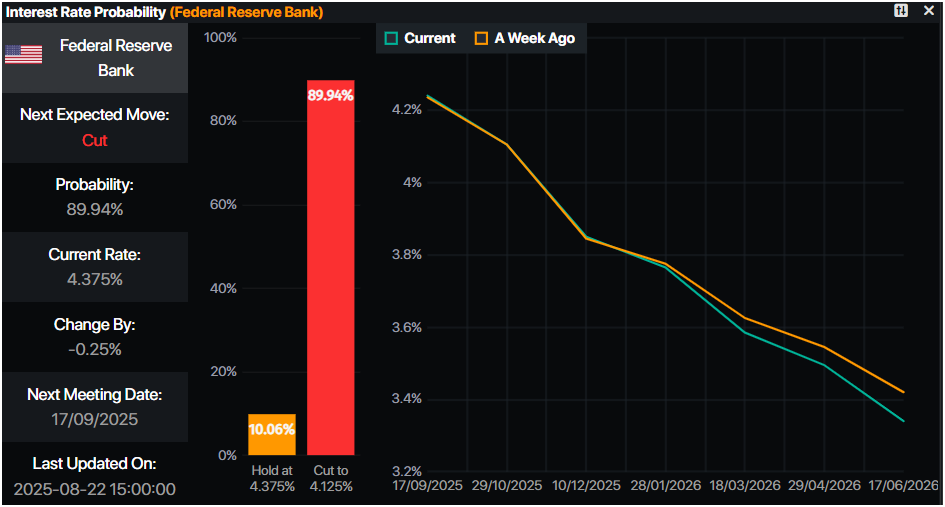Click the 89.94% label on red bar
Image resolution: width=945 pixels, height=507 pixels.
[330, 95]
